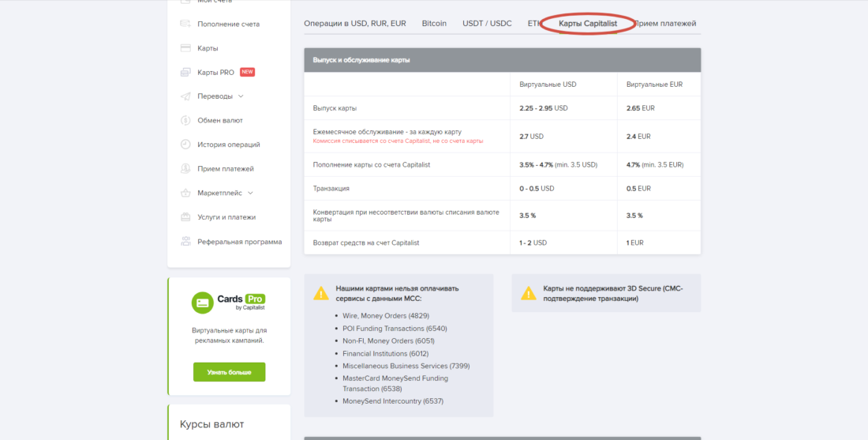Open Карты PRO menu item
The width and height of the screenshot is (868, 440).
coord(216,72)
